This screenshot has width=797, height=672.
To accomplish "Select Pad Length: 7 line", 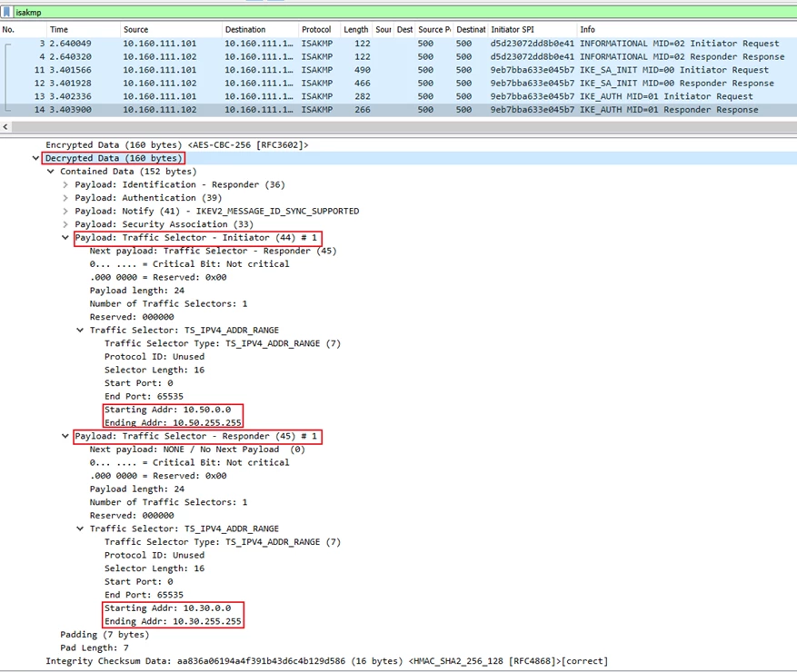I will point(95,647).
